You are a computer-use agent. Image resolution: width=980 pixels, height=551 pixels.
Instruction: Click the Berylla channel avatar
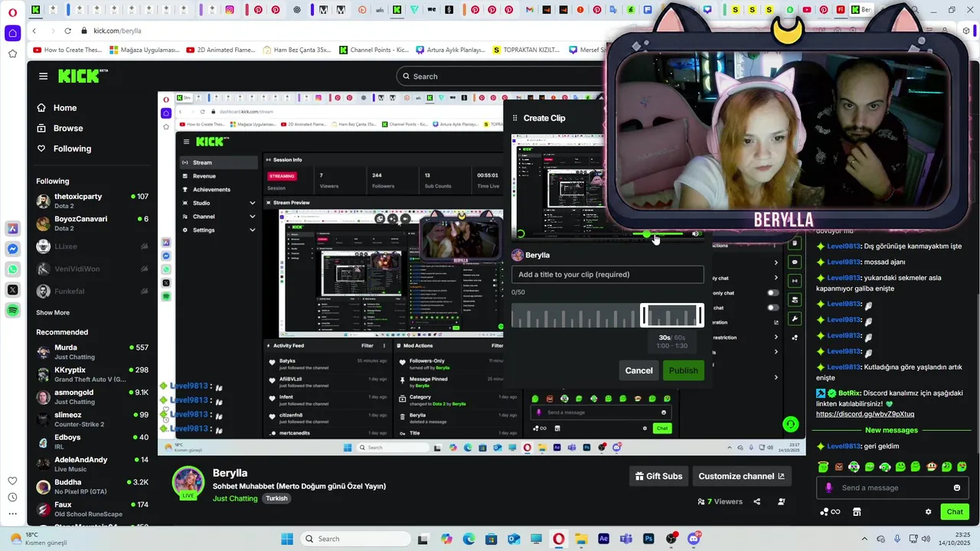pos(188,482)
